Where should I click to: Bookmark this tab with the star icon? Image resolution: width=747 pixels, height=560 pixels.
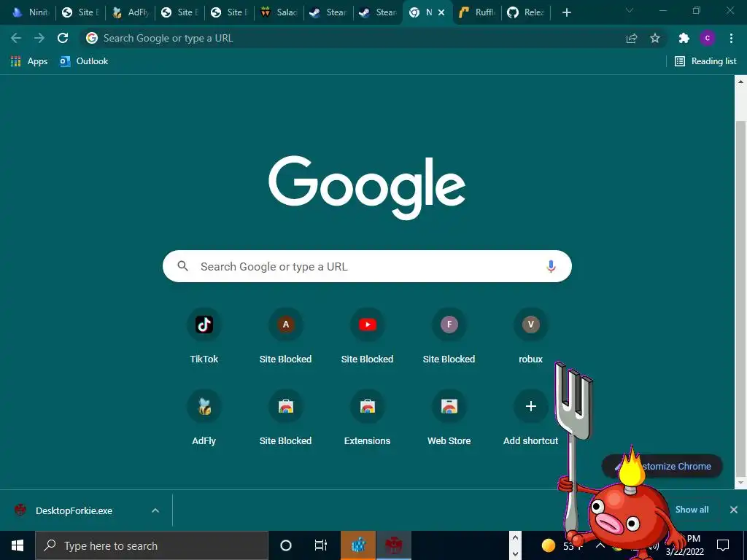655,38
